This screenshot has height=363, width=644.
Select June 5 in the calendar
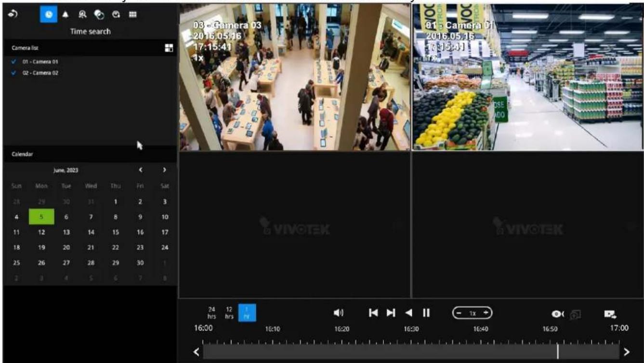click(x=41, y=217)
